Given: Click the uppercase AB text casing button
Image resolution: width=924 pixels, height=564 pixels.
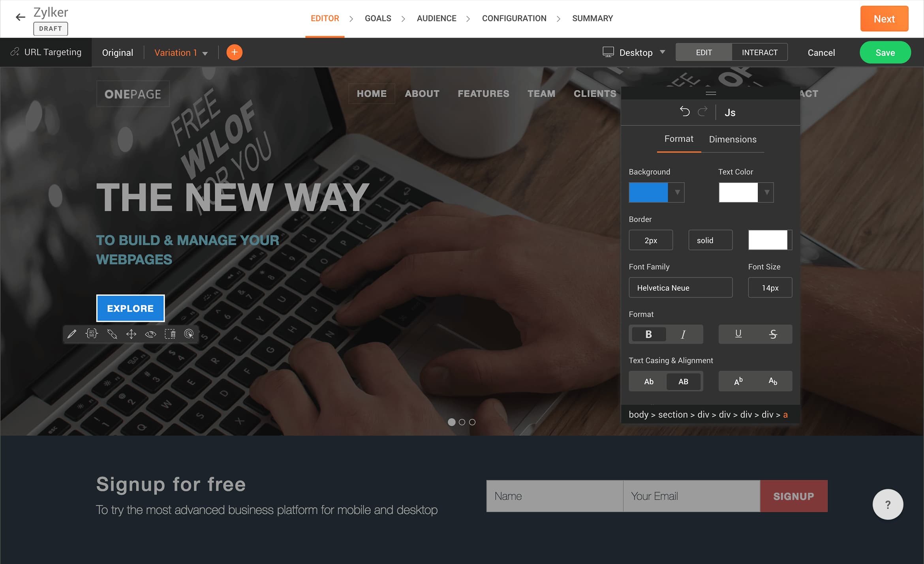Looking at the screenshot, I should (683, 380).
